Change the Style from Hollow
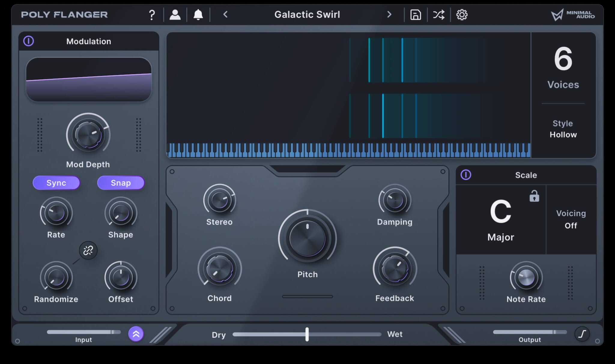The height and width of the screenshot is (364, 615). click(563, 135)
